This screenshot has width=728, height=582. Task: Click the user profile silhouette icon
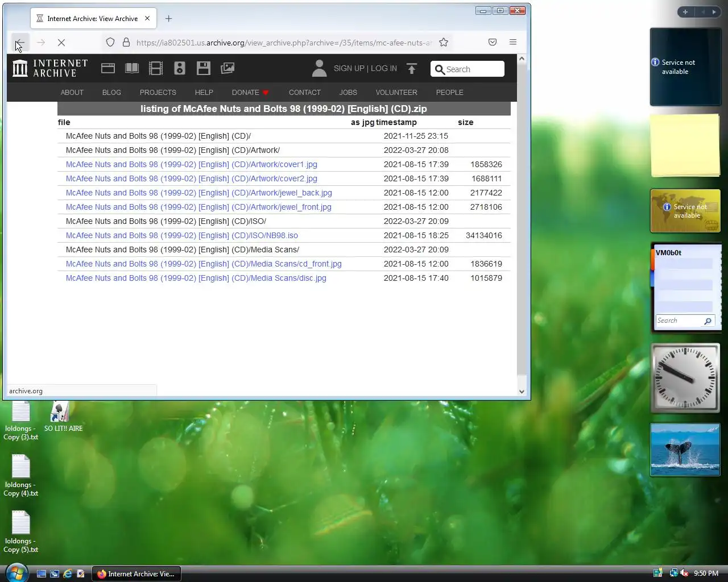(320, 68)
